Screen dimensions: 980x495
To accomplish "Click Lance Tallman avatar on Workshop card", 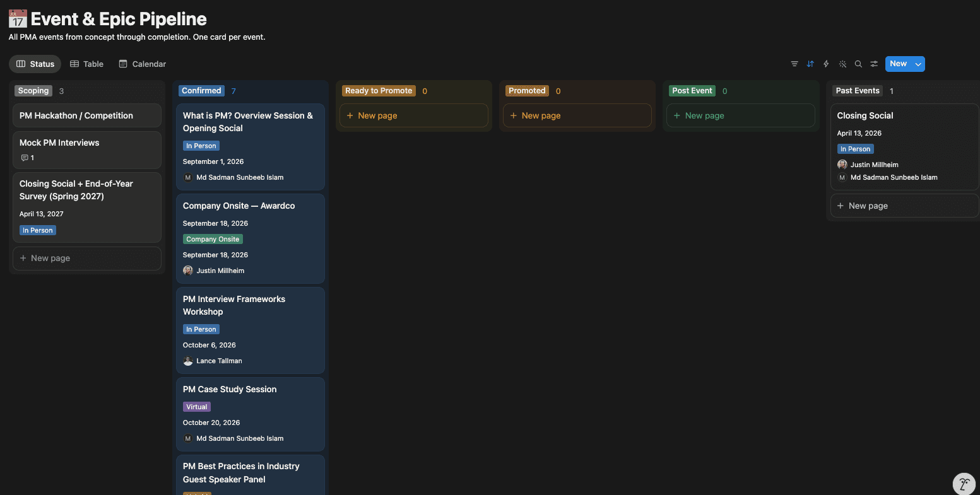I will coord(188,361).
